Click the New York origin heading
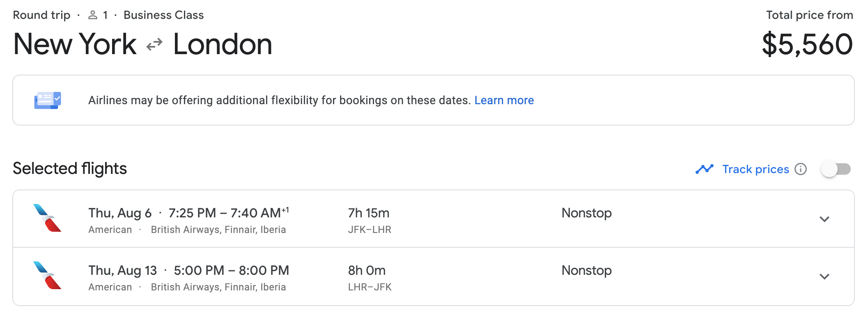This screenshot has height=315, width=868. [75, 44]
